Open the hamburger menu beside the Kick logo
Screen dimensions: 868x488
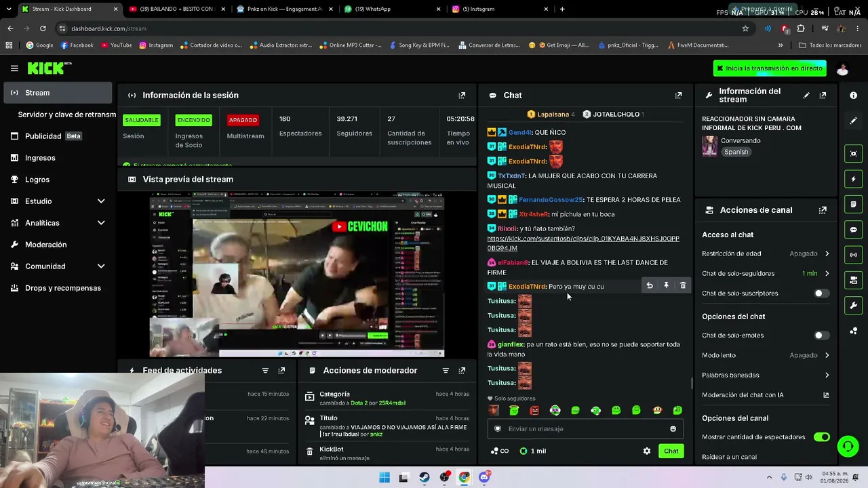(14, 68)
